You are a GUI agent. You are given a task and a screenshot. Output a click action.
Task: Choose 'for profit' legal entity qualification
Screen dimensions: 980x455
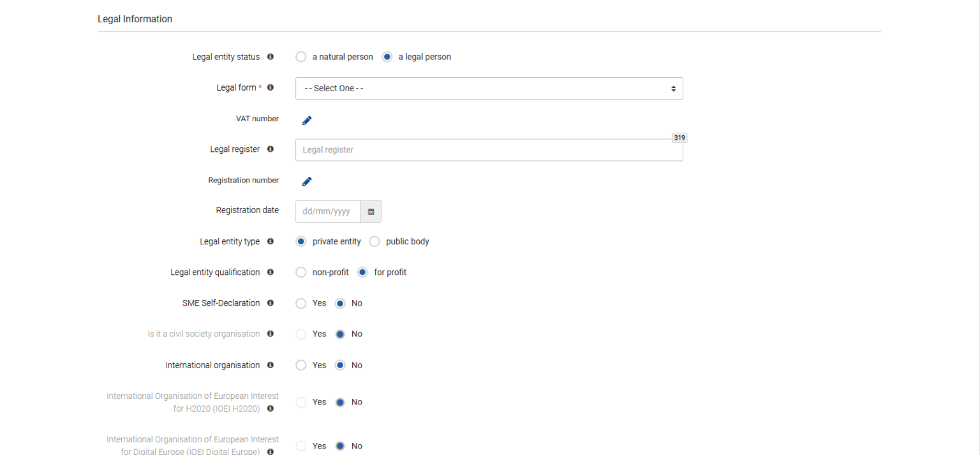point(362,272)
